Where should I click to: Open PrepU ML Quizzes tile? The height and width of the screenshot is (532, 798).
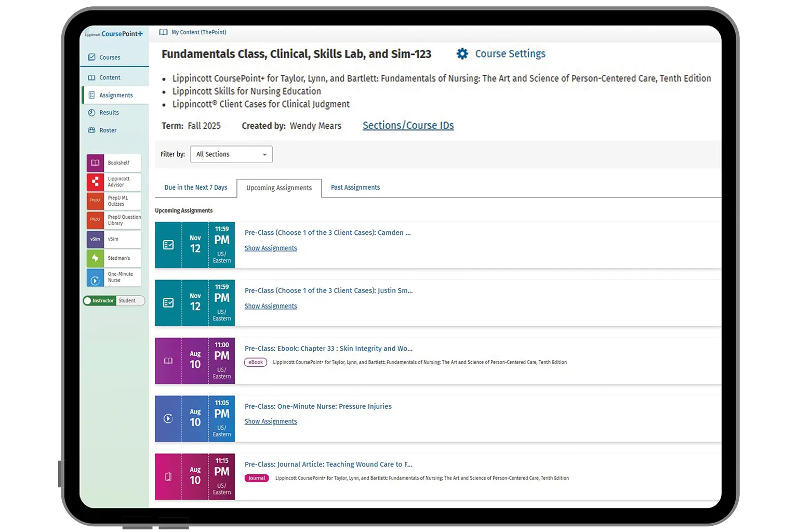96,201
